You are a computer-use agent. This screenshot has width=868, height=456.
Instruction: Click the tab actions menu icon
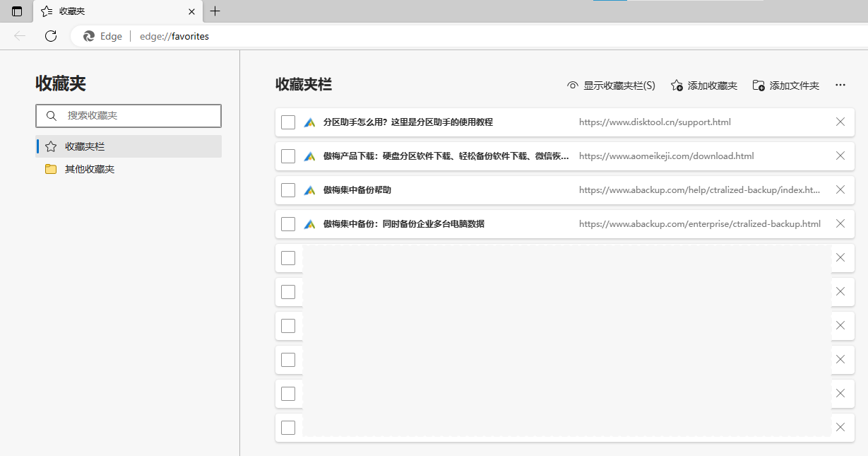tap(17, 11)
